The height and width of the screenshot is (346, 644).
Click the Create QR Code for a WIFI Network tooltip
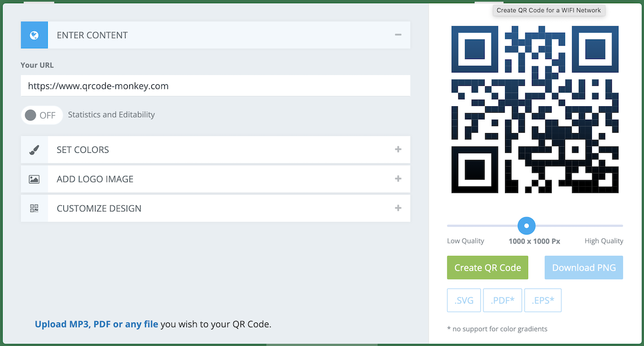coord(548,10)
